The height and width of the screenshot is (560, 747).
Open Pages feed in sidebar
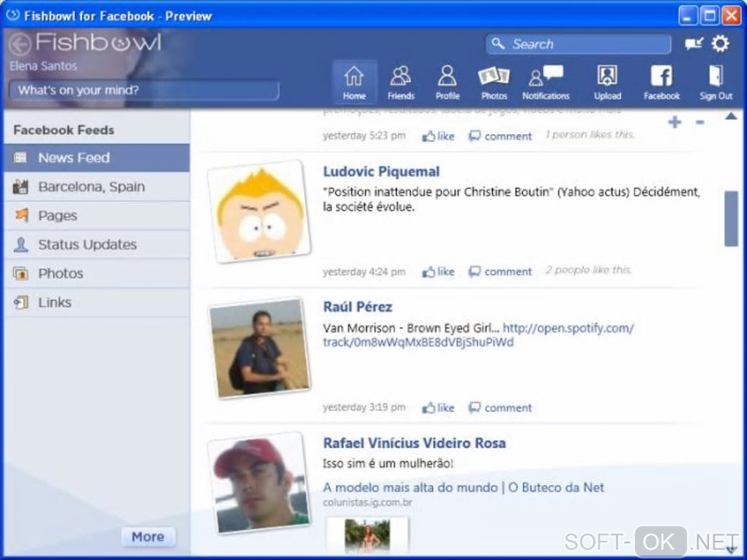[x=97, y=216]
